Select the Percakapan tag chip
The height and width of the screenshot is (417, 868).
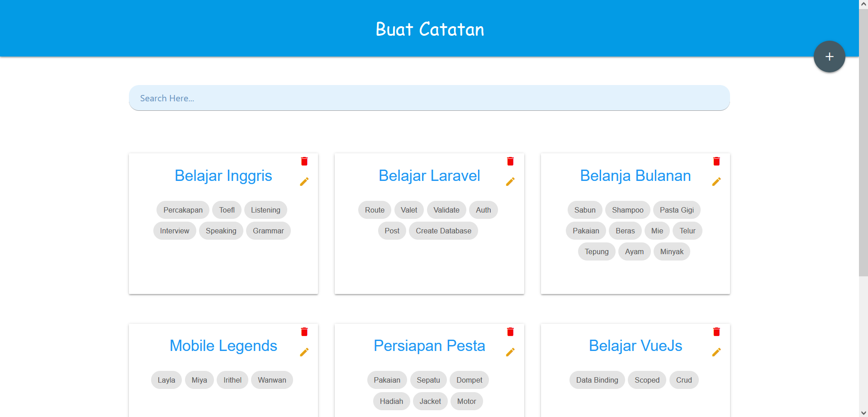click(x=183, y=210)
